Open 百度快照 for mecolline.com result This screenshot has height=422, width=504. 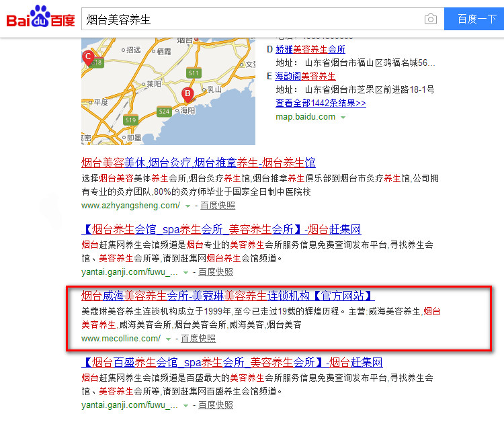198,339
